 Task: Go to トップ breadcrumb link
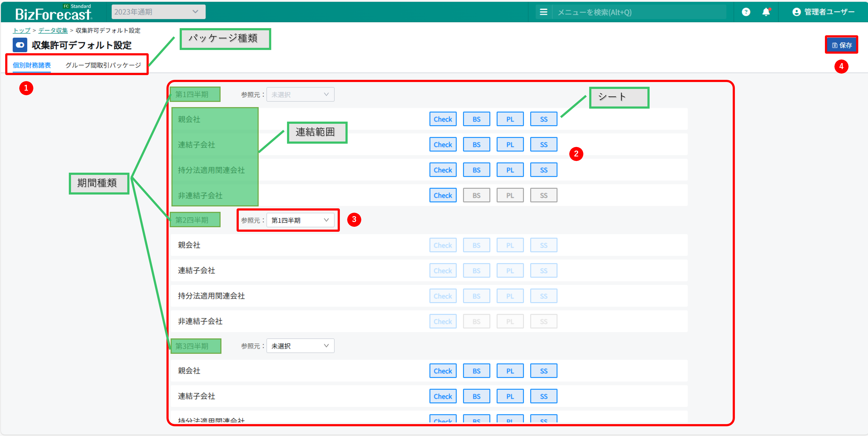[22, 31]
